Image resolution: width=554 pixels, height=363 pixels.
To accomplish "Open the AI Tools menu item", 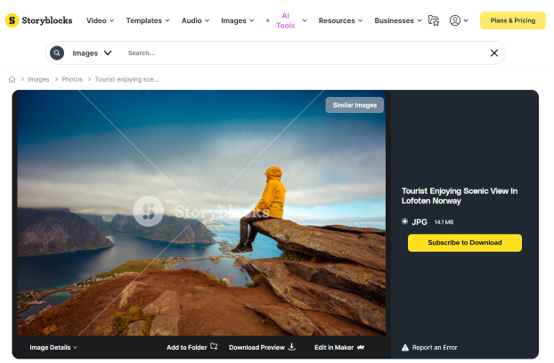I will point(285,21).
